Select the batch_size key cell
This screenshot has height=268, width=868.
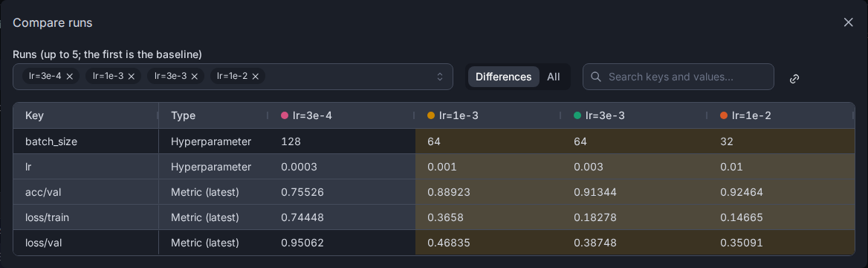tap(85, 141)
